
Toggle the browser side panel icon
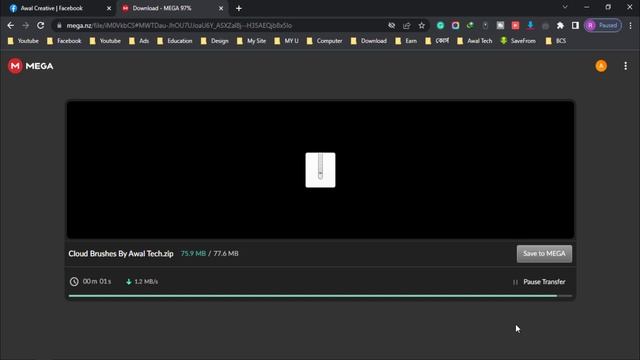[575, 25]
